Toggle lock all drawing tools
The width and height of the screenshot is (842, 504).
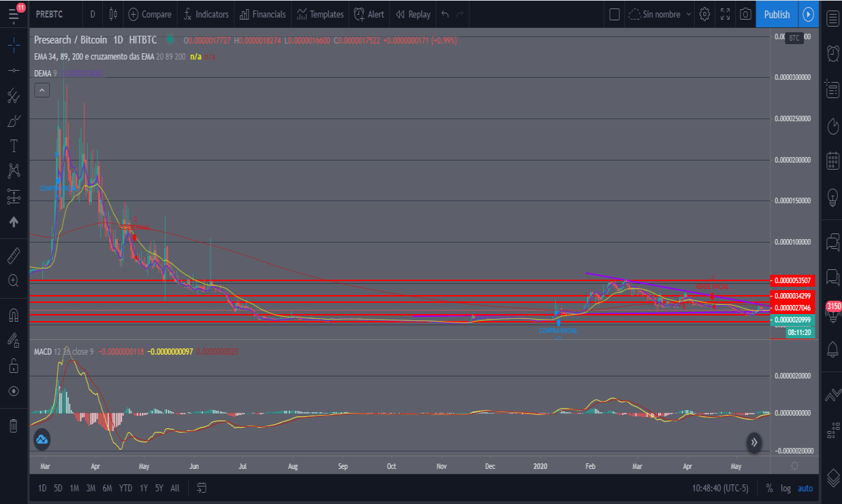coord(13,365)
